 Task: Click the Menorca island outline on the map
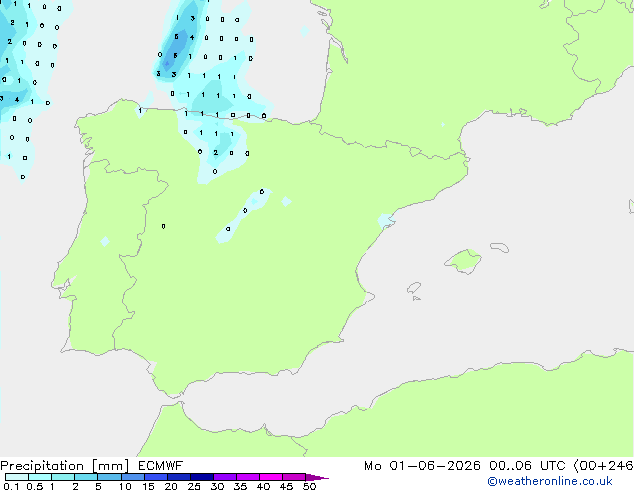[x=499, y=247]
